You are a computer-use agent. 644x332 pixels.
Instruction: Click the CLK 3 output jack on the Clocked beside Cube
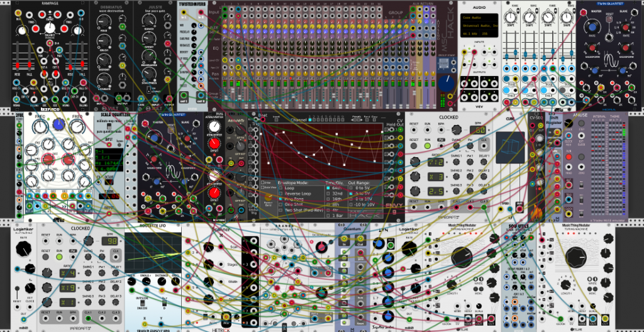[x=484, y=207]
